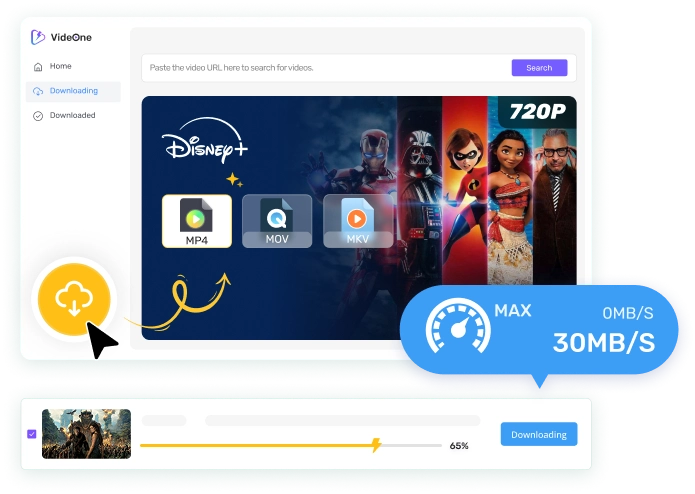Click the yellow cloud download button
The image size is (695, 494).
click(76, 297)
